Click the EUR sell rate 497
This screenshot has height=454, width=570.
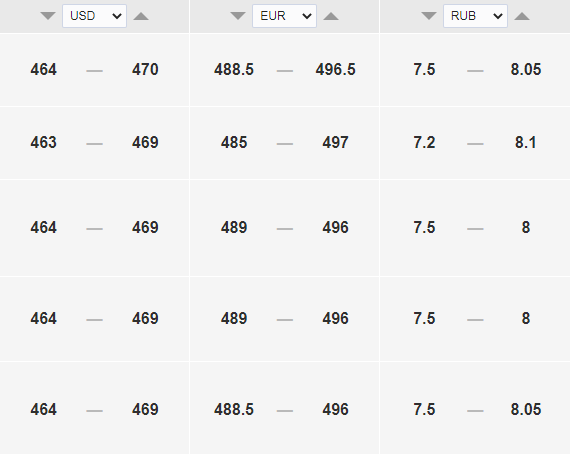click(336, 142)
